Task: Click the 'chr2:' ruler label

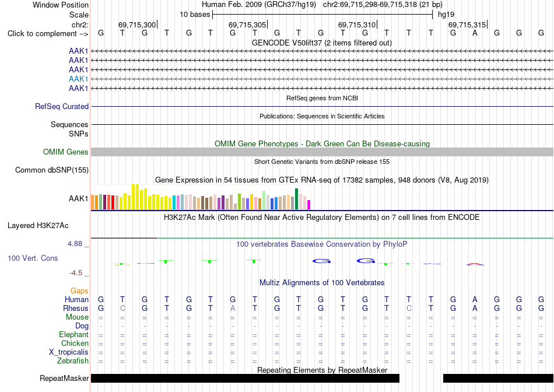Action: coord(80,24)
